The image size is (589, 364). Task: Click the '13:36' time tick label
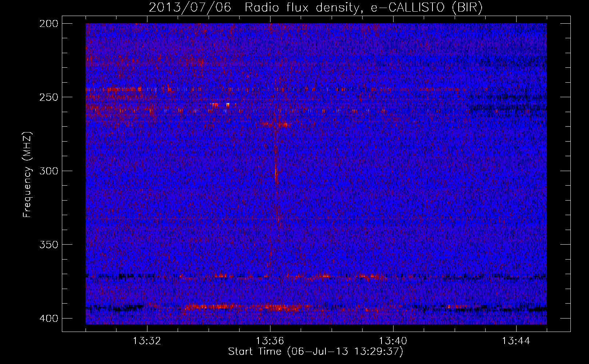270,341
